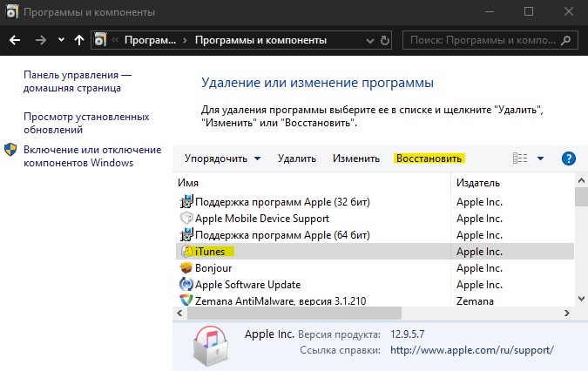The image size is (588, 371).
Task: Open 'Панель управления — домашняя страница'
Action: coord(78,81)
